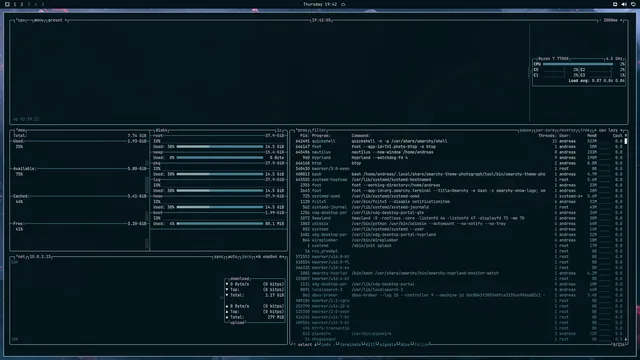Click kill in process footer

[x=370, y=344]
